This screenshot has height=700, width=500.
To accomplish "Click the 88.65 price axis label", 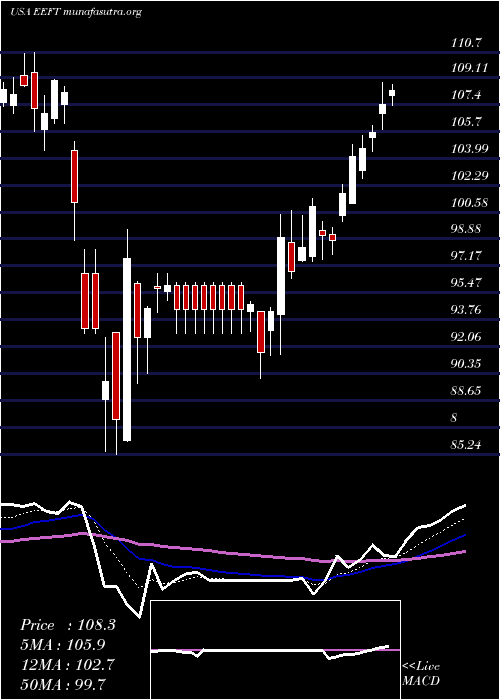I will [x=466, y=391].
